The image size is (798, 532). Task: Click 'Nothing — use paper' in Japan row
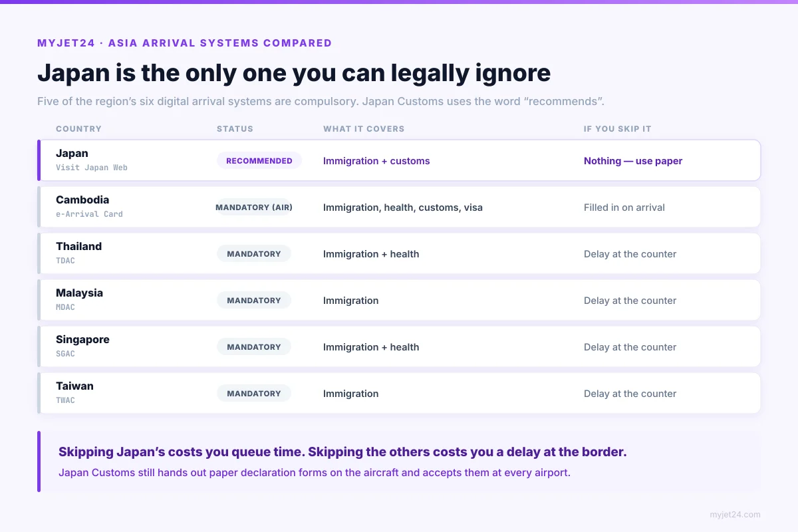[x=633, y=161]
